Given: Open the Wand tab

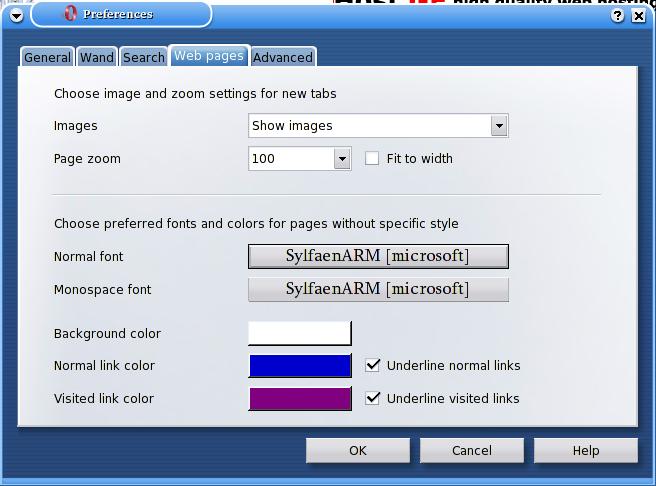Looking at the screenshot, I should [x=97, y=57].
